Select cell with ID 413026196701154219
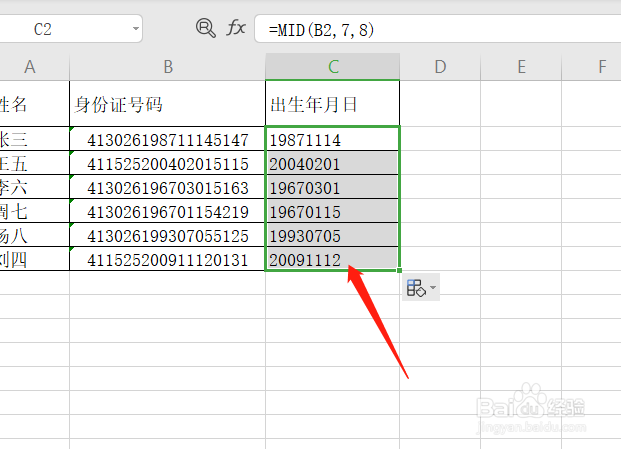 [168, 211]
